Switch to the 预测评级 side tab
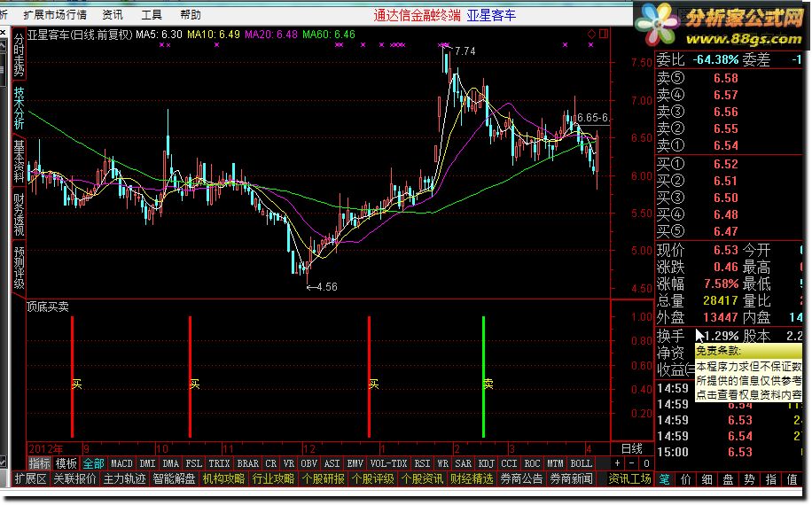This screenshot has width=812, height=505. [x=19, y=268]
